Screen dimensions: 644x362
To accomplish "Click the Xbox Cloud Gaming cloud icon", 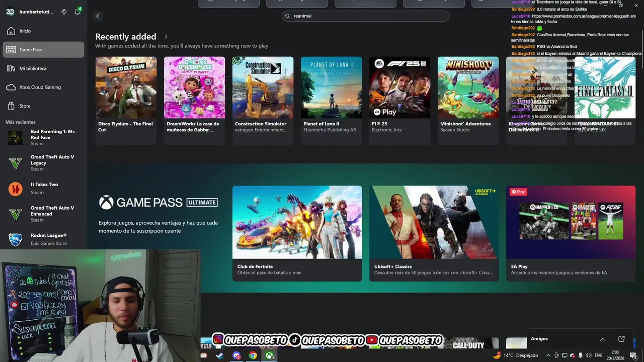I will point(11,87).
